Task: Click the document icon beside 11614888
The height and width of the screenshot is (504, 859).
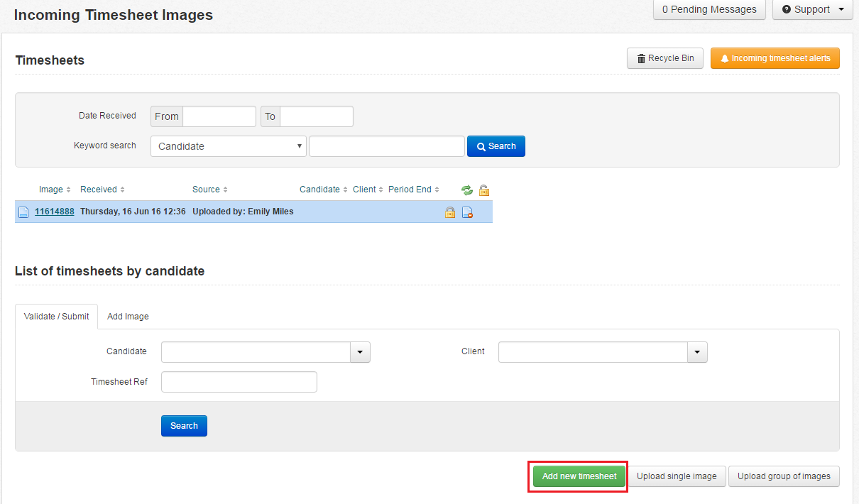Action: click(x=23, y=212)
